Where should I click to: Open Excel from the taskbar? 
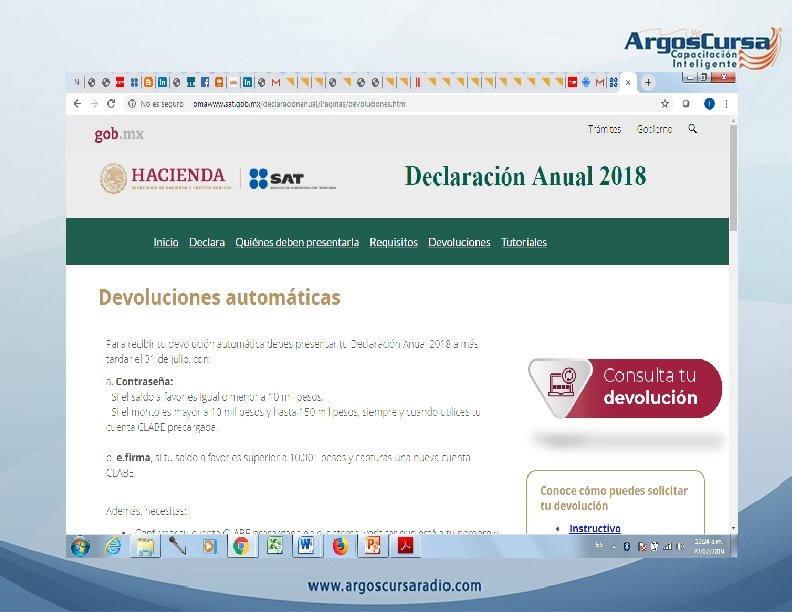tap(274, 546)
